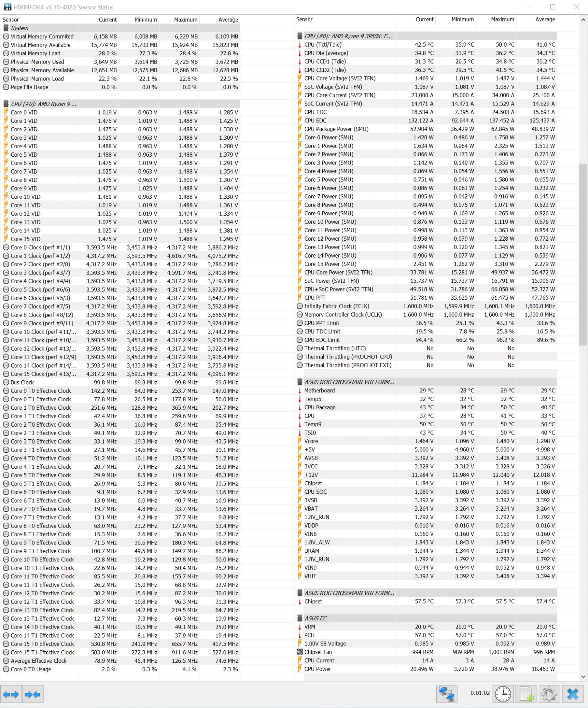Select the Physical Memory Used row
The width and height of the screenshot is (588, 708).
(x=121, y=62)
